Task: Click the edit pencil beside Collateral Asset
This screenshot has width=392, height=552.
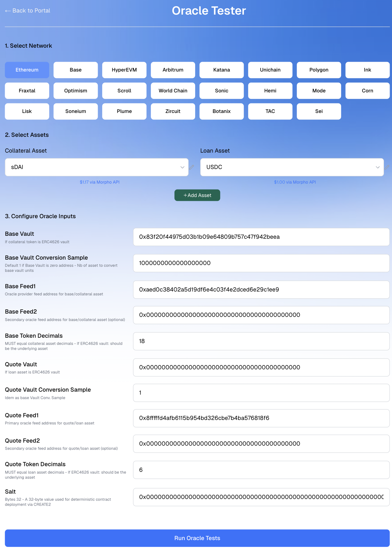Action: tap(192, 167)
